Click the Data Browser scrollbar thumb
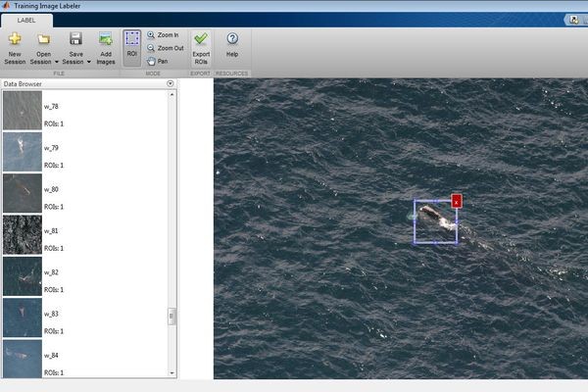 coord(171,317)
